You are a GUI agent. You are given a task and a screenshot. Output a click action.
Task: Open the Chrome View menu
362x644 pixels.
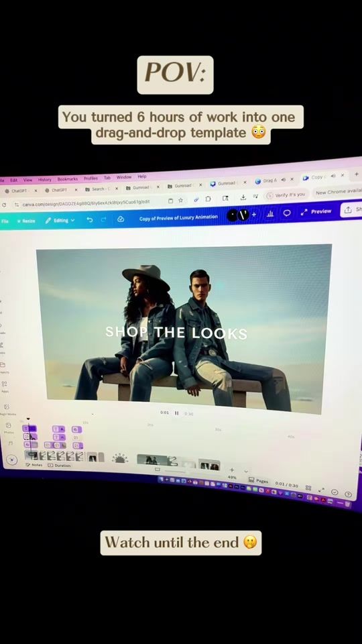[x=27, y=180]
